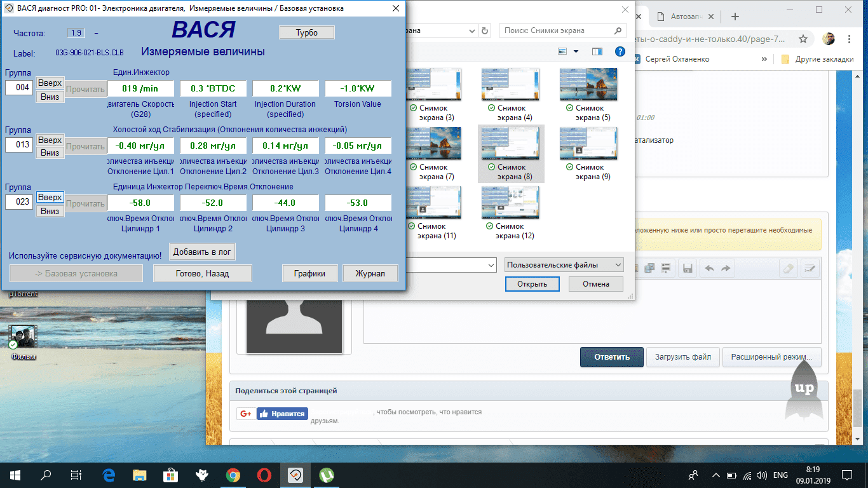Toggle the preview pane icon in file dialog
The width and height of the screenshot is (868, 488).
597,51
